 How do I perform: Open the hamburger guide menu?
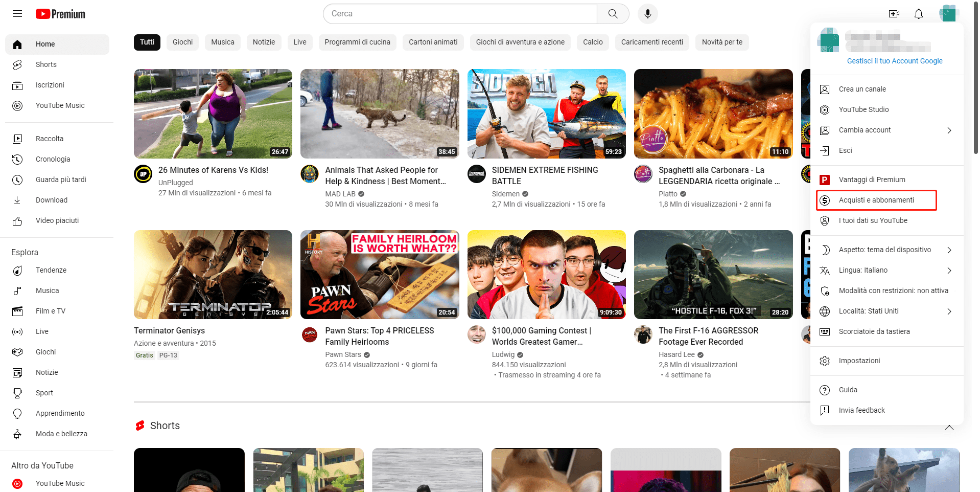tap(17, 14)
